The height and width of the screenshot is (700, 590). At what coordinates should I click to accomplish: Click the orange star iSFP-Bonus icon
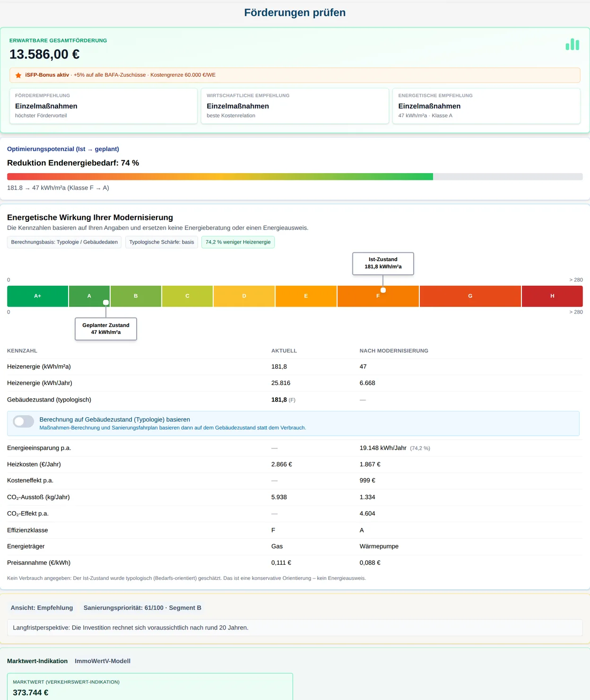[18, 75]
